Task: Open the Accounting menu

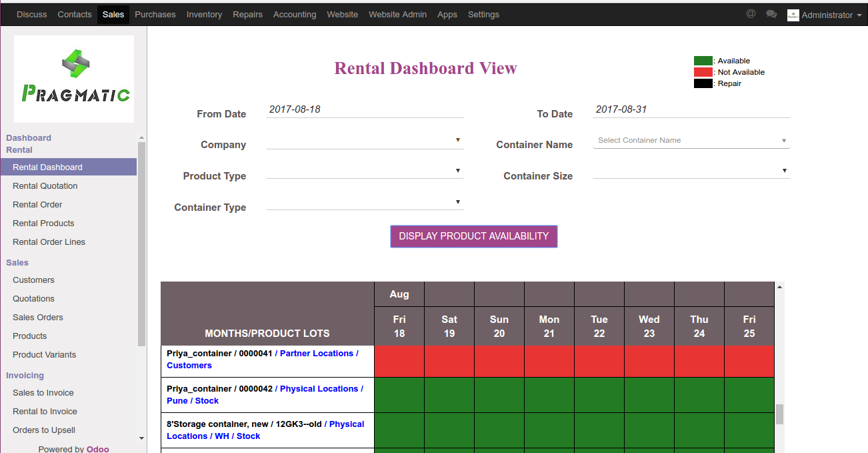Action: click(x=295, y=14)
